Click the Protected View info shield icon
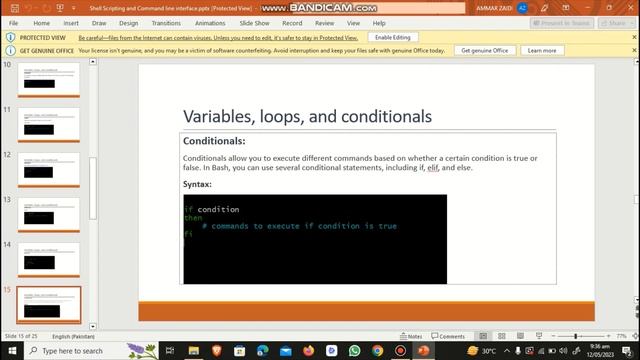Viewport: 640px width, 360px height. [x=10, y=38]
